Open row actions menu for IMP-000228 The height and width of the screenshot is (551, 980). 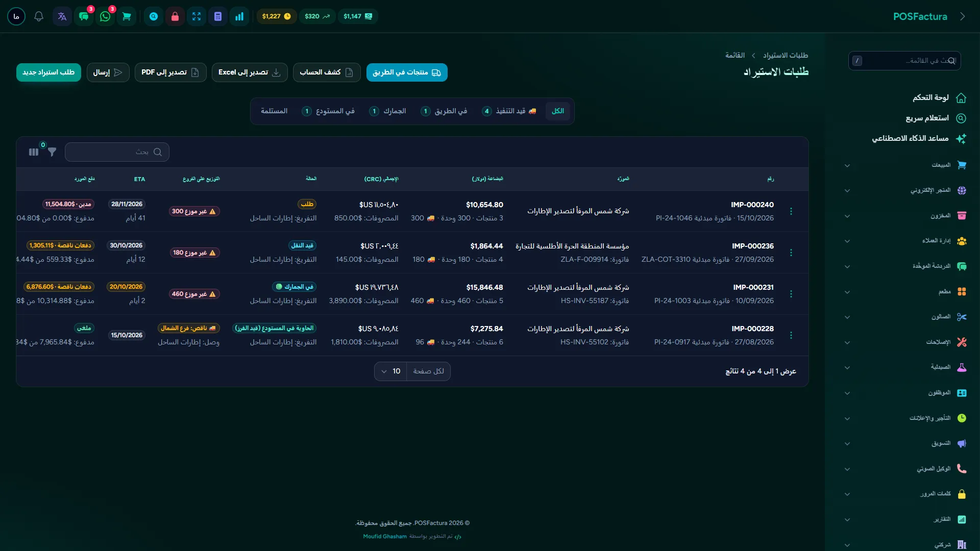point(791,335)
